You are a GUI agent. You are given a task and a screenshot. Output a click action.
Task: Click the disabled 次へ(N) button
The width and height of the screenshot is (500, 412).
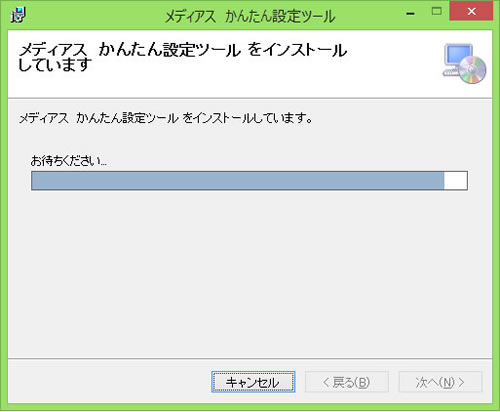pos(440,382)
